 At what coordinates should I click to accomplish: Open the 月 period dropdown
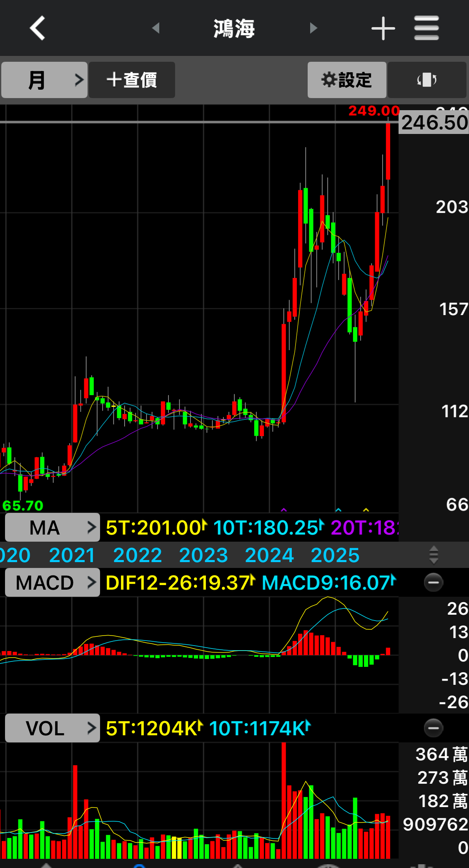(44, 80)
